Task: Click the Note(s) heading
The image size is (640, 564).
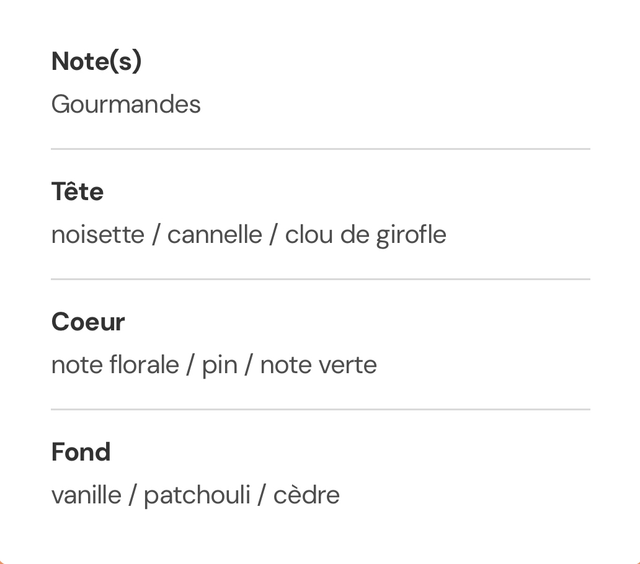Action: coord(96,61)
